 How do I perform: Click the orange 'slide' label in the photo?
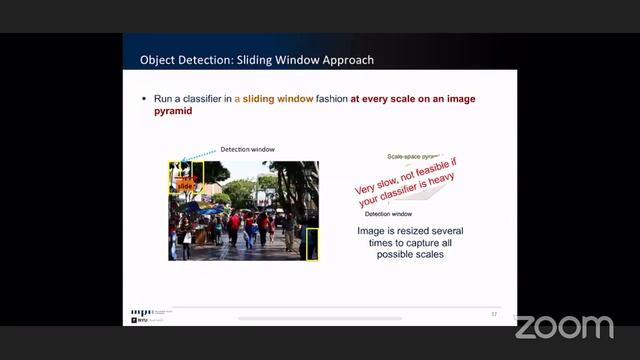click(x=185, y=186)
